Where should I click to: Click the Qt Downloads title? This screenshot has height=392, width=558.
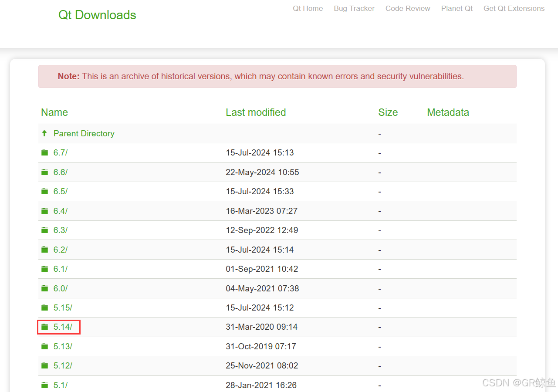[x=97, y=15]
